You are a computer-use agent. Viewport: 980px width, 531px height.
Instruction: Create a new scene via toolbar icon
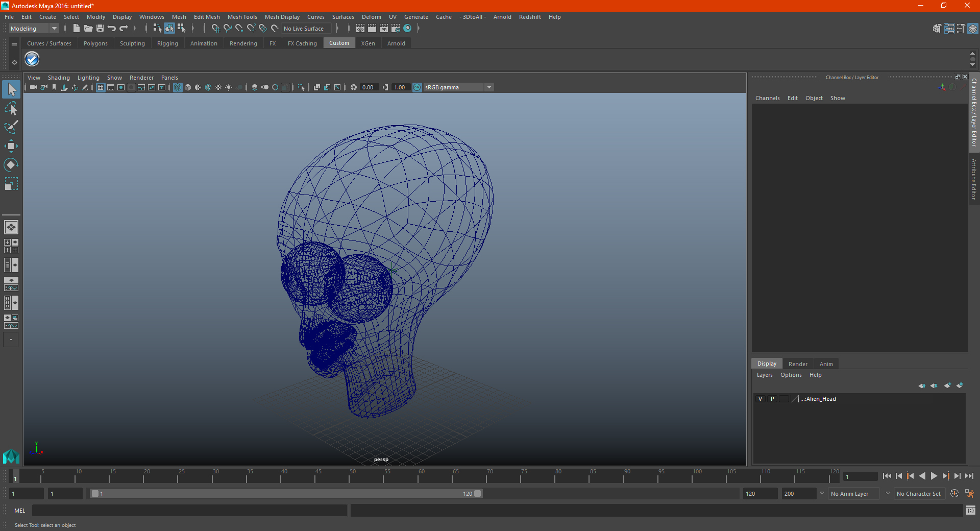pos(76,29)
